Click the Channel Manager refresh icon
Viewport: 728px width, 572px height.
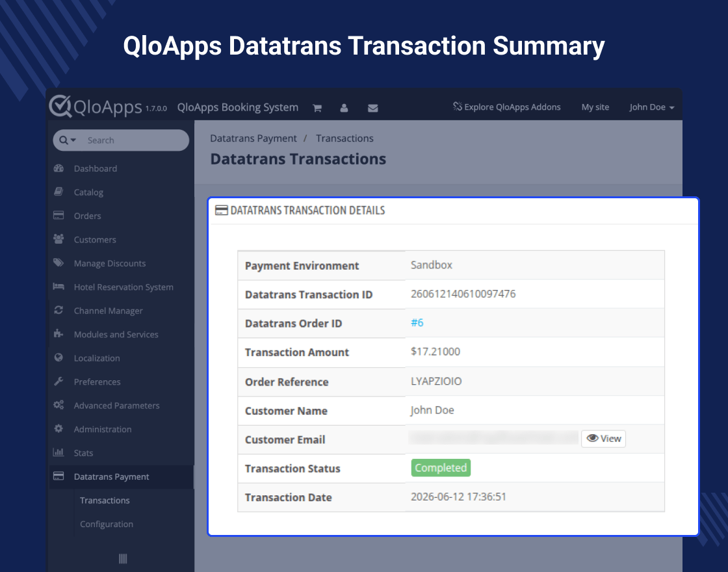58,310
